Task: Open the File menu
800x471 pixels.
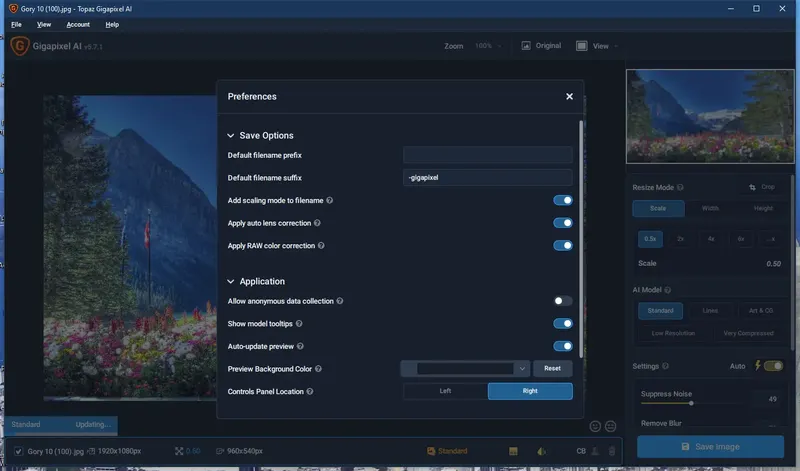Action: point(16,24)
